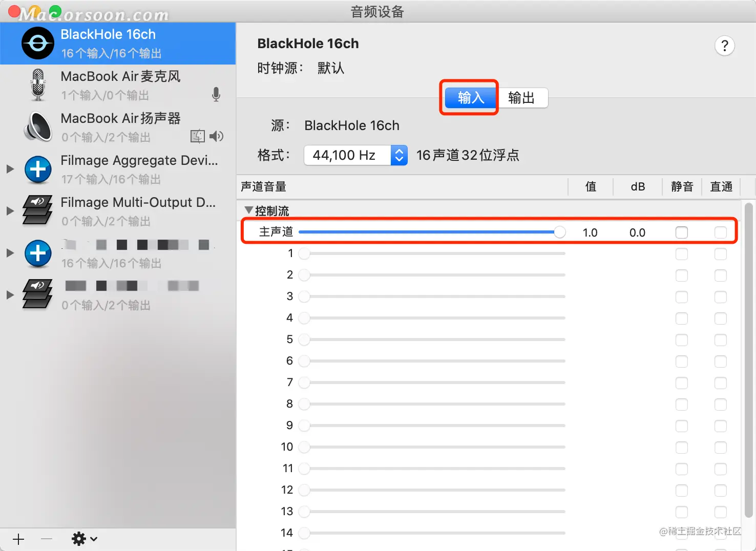Toggle mute checkbox for channel 11
Image resolution: width=756 pixels, height=551 pixels.
pos(682,469)
